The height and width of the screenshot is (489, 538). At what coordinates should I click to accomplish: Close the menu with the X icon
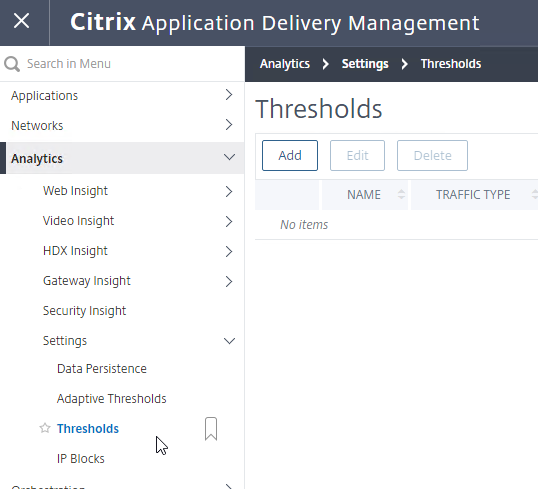point(21,21)
